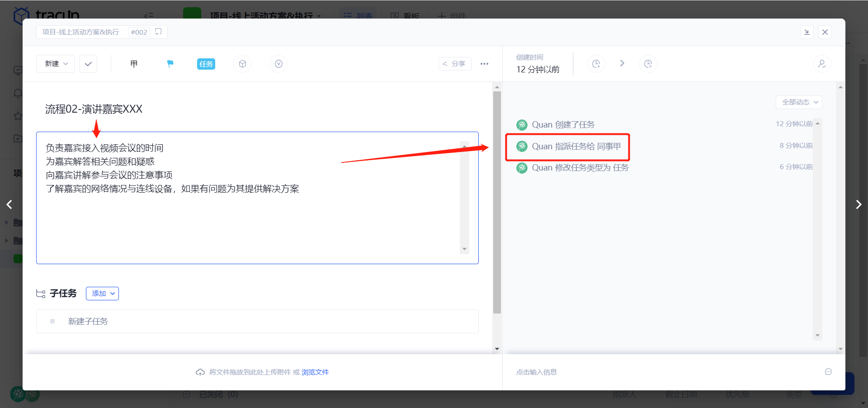Screen dimensions: 868x408
Task: Go to next task with right arrow
Action: (x=858, y=204)
